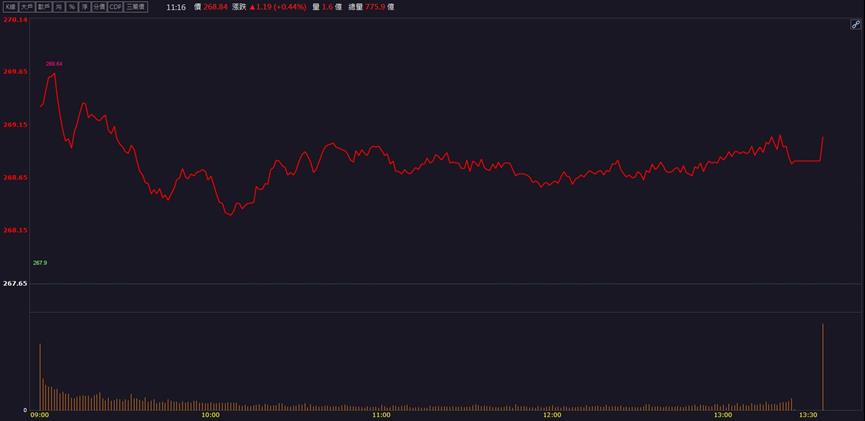This screenshot has height=421, width=865.
Task: Click the green 267.9 low marker
Action: click(x=40, y=263)
